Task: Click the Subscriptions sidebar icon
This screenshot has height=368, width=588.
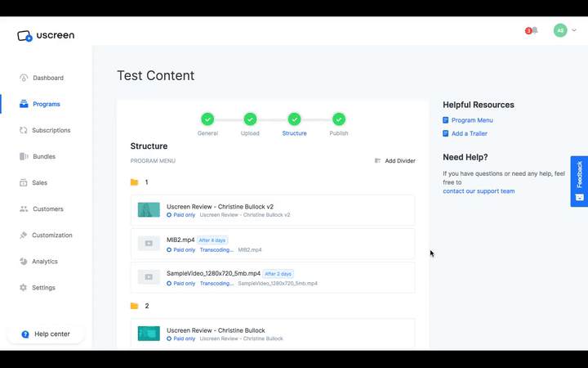Action: pyautogui.click(x=23, y=130)
